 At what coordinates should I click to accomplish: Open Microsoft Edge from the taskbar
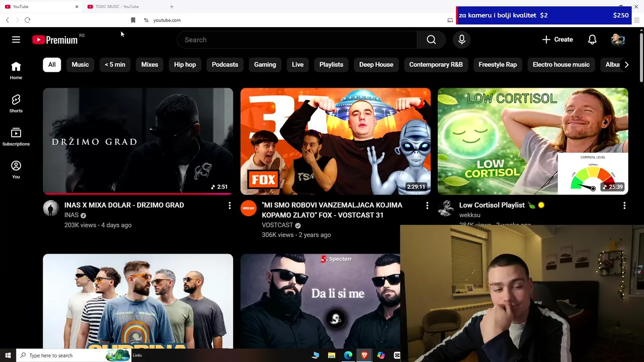(x=348, y=355)
